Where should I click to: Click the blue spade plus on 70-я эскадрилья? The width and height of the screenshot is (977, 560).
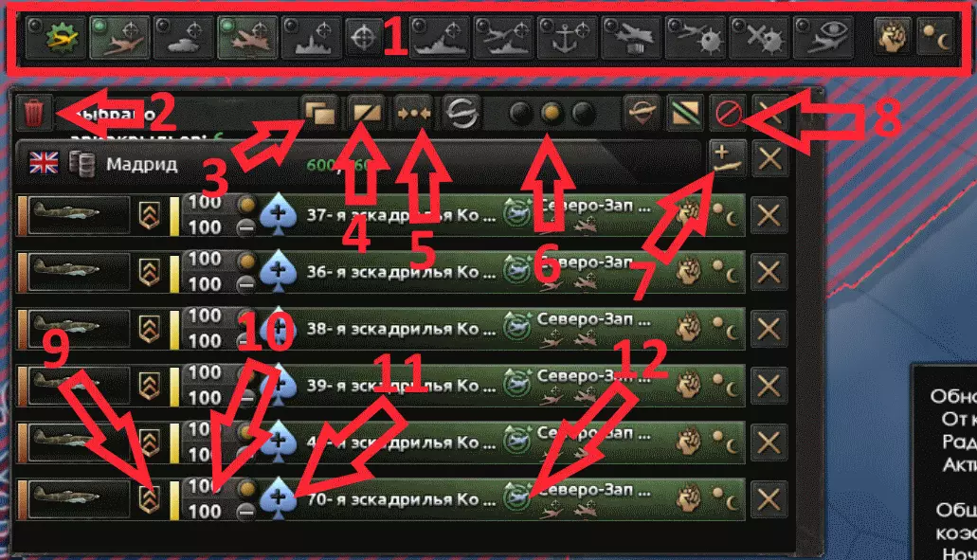[x=278, y=499]
